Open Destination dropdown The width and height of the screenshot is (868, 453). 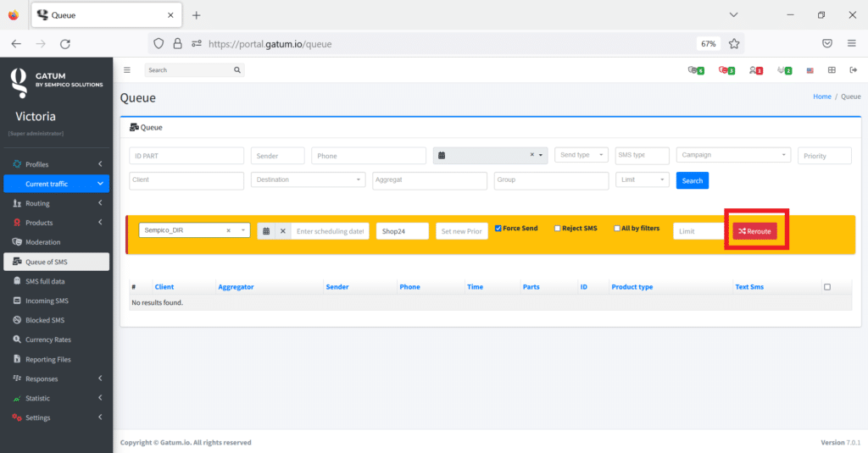point(309,180)
